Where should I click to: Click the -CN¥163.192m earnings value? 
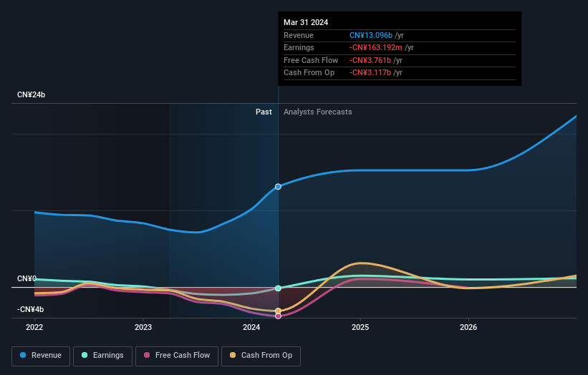point(376,47)
